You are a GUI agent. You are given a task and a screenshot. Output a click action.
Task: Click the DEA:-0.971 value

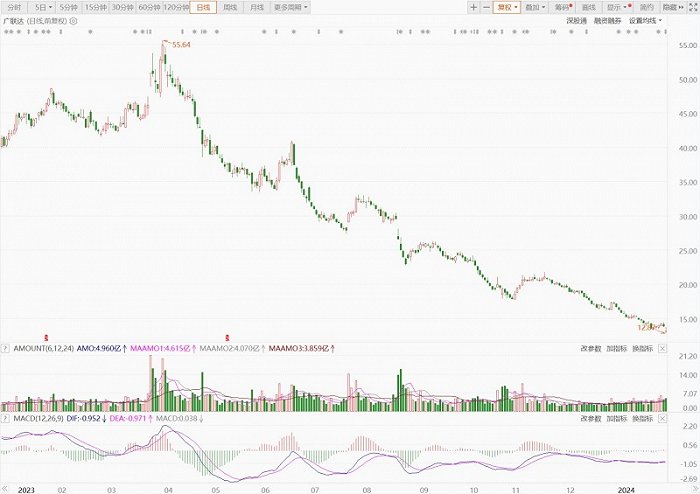128,419
